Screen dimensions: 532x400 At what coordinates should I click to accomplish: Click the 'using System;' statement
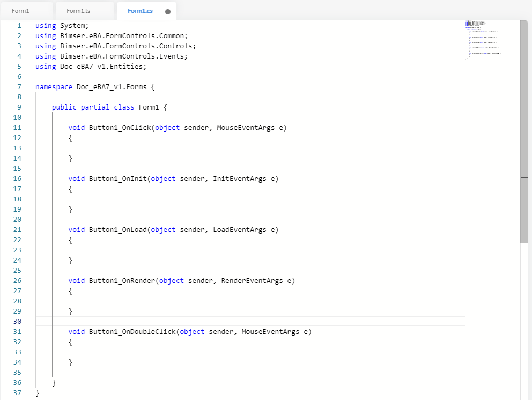tap(62, 26)
